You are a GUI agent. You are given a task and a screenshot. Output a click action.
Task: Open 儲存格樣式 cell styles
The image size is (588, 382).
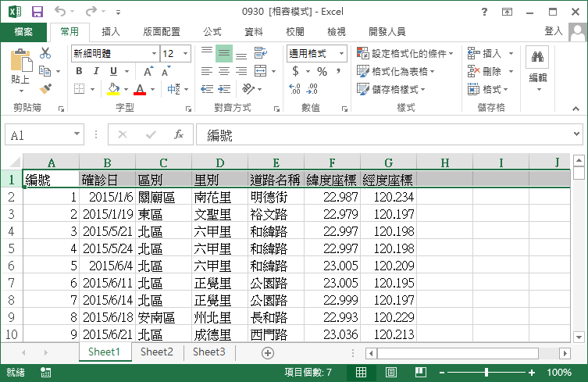(x=390, y=89)
